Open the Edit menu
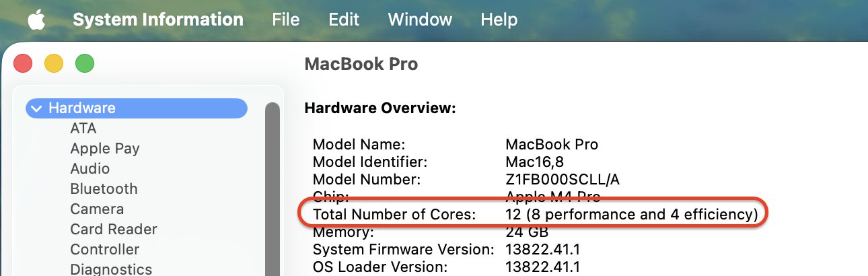Screen dimensions: 868x276 coord(344,20)
